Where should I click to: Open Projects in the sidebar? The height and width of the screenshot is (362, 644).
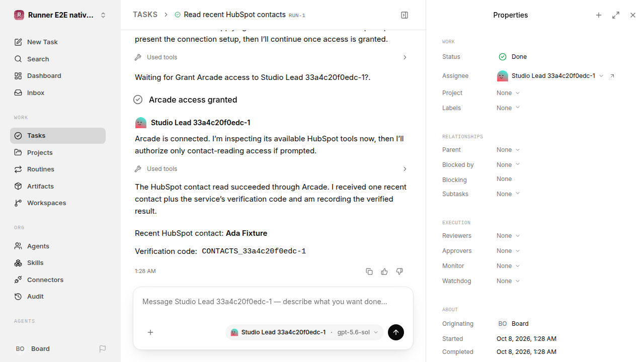(58, 152)
